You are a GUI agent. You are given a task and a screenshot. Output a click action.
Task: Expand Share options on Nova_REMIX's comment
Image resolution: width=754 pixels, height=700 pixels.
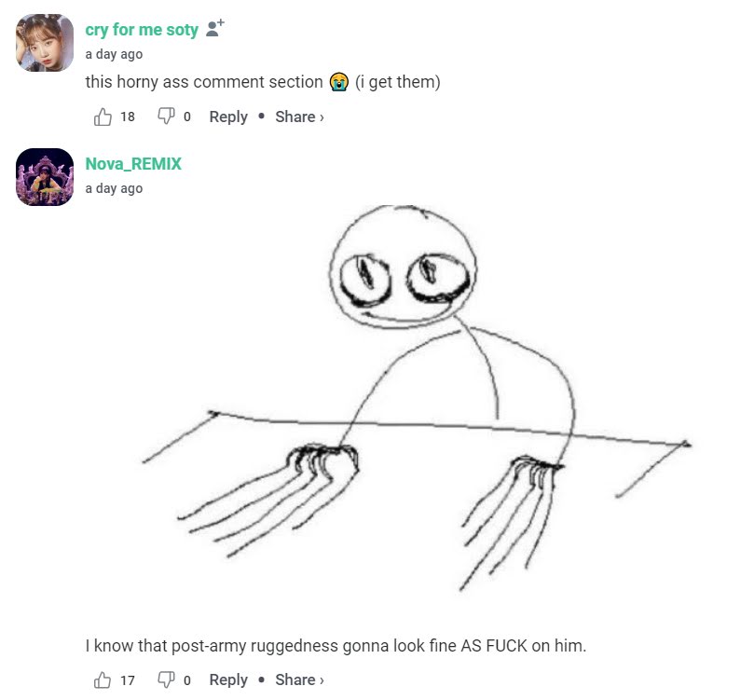(x=299, y=679)
